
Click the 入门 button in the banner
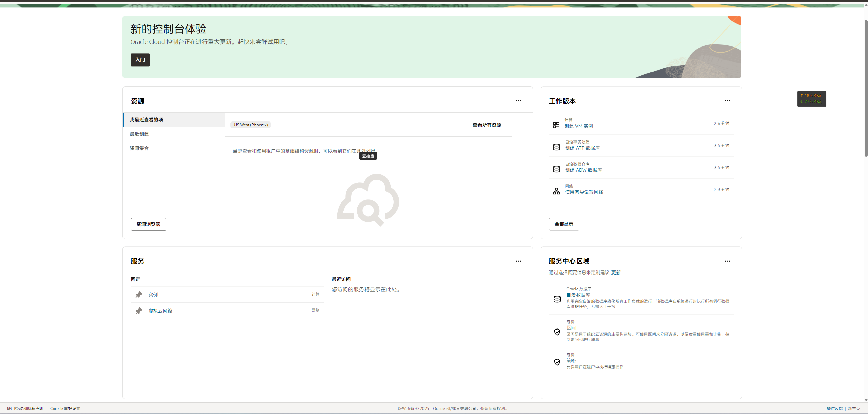click(140, 60)
